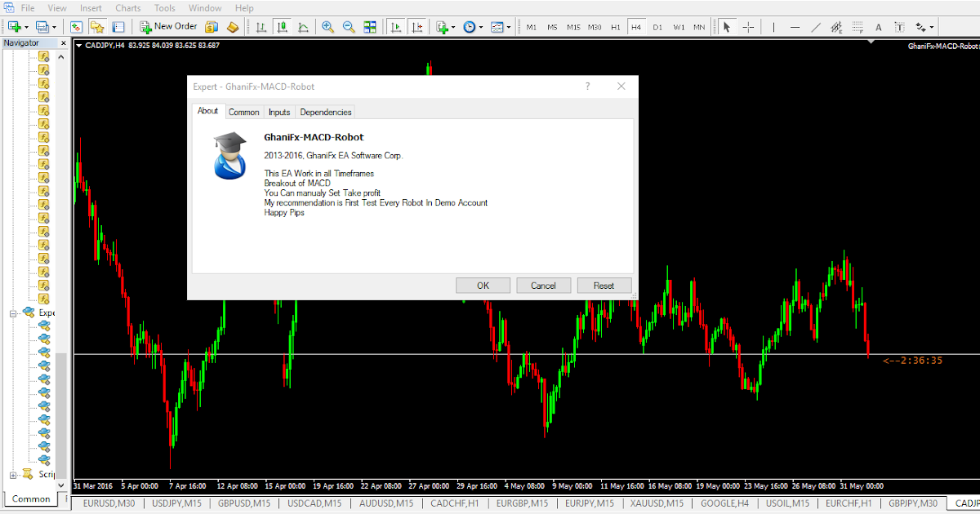Screen dimensions: 980x514
Task: Select the trendline drawing tool
Action: pyautogui.click(x=816, y=27)
